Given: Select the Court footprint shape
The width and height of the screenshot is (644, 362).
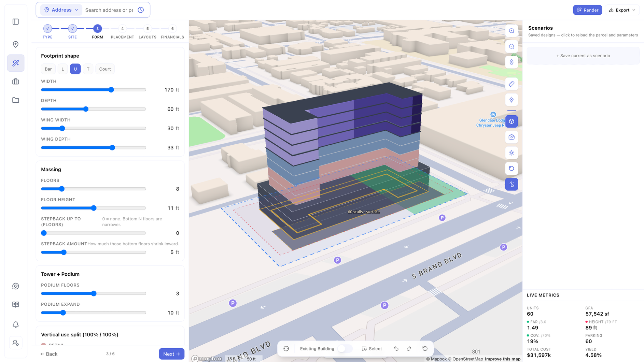Looking at the screenshot, I should tap(105, 69).
